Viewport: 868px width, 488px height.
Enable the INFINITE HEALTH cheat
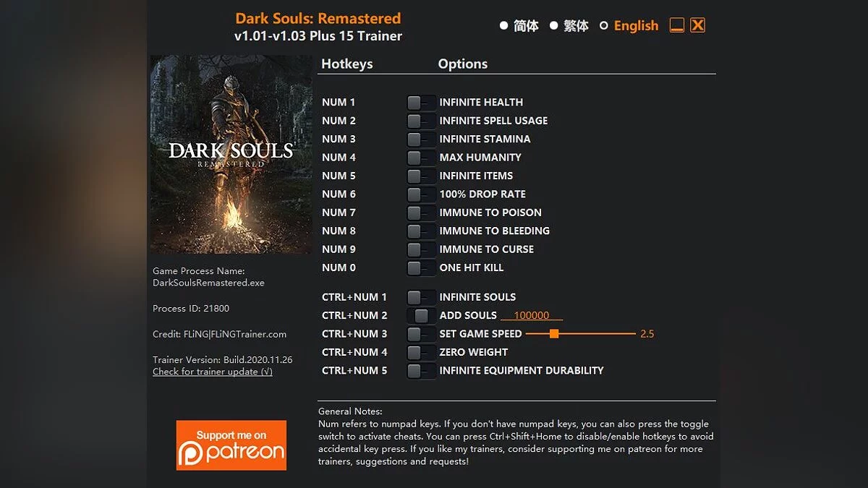click(x=420, y=102)
